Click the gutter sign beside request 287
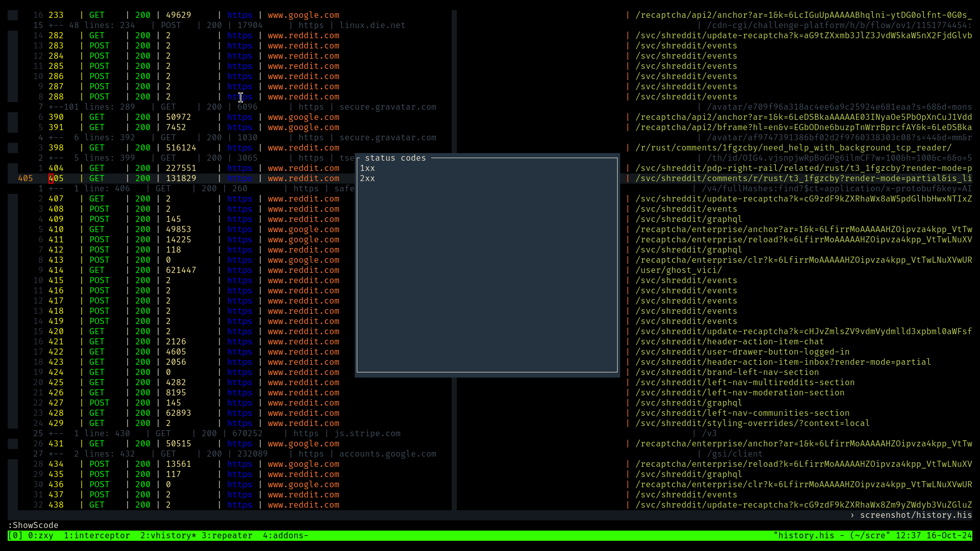The image size is (980, 551). (x=12, y=86)
